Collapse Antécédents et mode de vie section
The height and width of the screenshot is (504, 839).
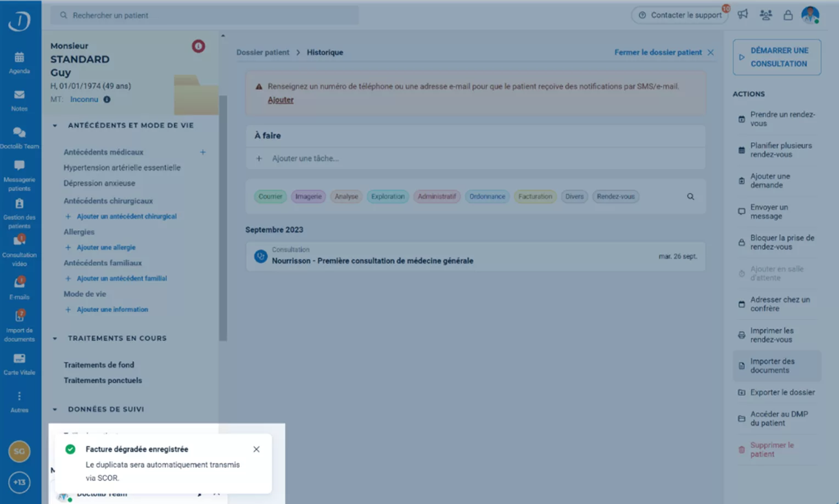click(55, 126)
